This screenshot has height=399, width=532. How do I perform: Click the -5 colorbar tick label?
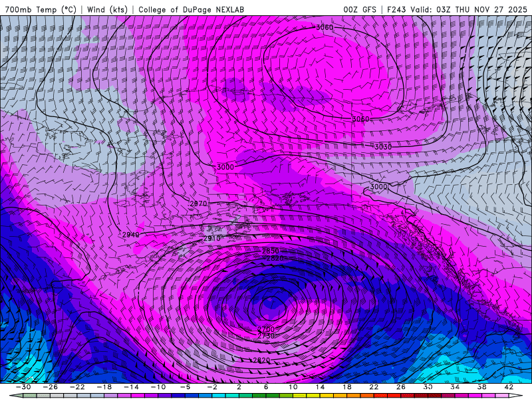(185, 387)
